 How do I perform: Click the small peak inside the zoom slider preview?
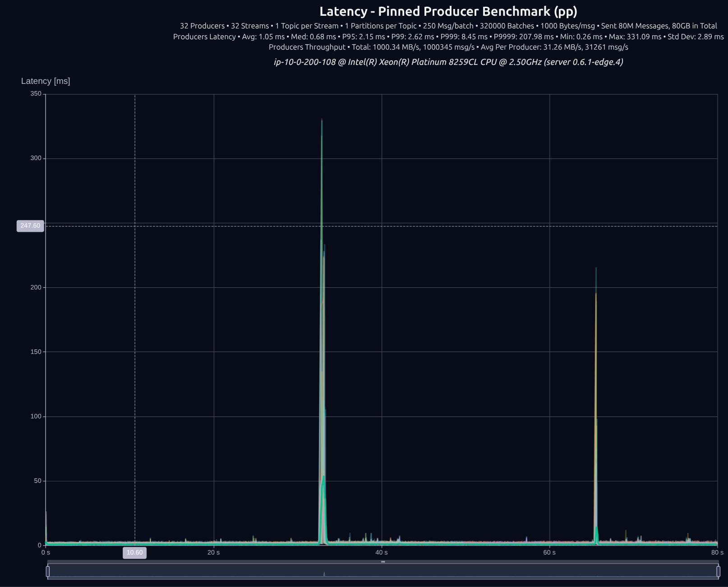coord(324,574)
